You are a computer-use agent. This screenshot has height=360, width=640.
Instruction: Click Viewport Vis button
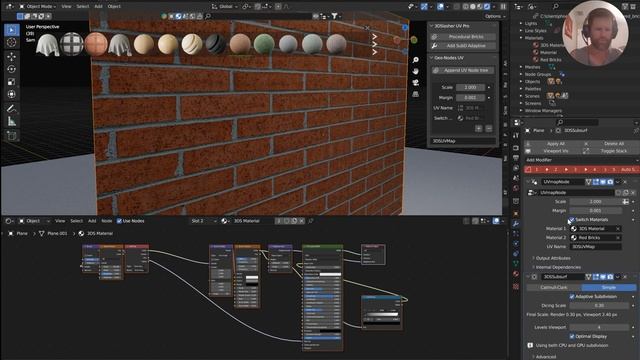556,151
